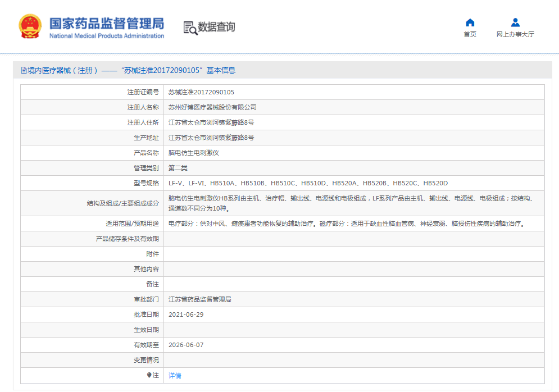Click the user icon for 网上办事大厅
Image resolution: width=559 pixels, height=392 pixels.
(x=515, y=22)
